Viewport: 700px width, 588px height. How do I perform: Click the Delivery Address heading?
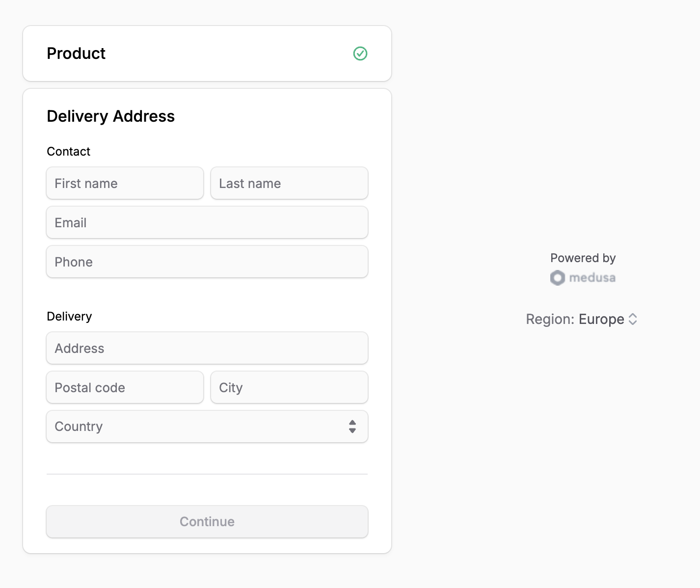point(110,116)
